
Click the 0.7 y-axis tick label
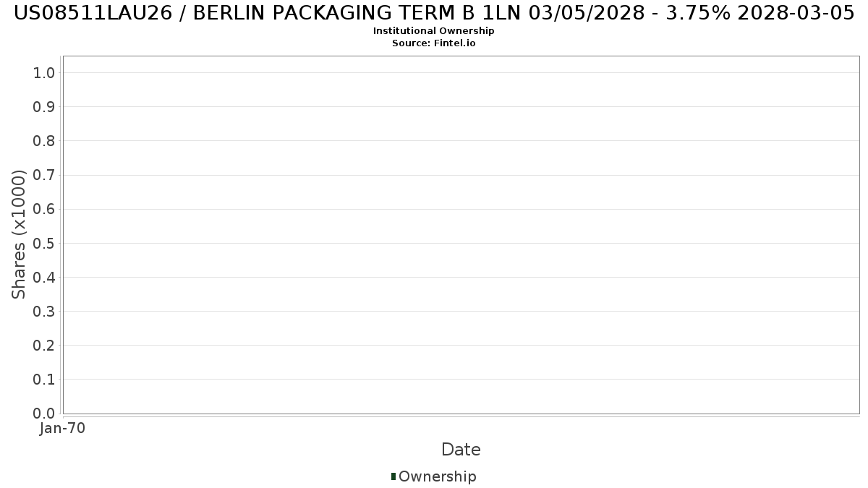pyautogui.click(x=44, y=175)
